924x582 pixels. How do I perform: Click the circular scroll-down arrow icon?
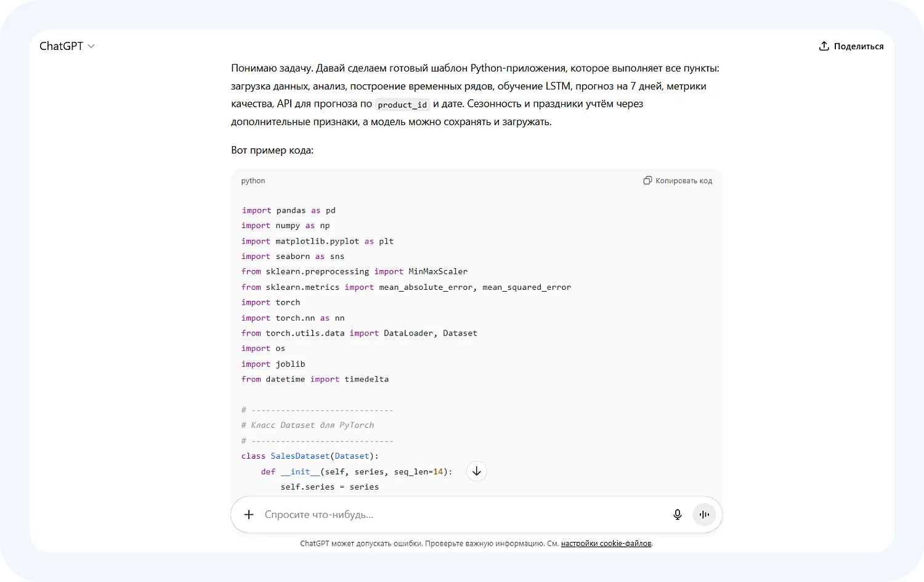(x=476, y=471)
